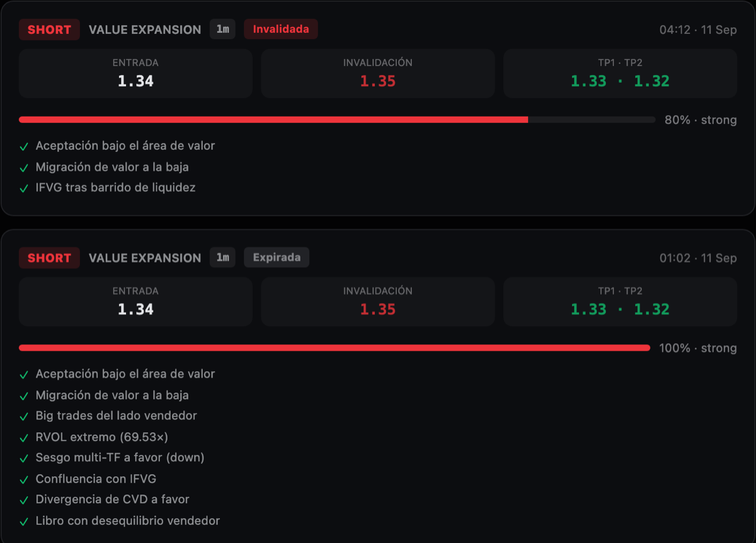Click the SHORT badge on the Invalidada signal
756x543 pixels.
pyautogui.click(x=49, y=30)
